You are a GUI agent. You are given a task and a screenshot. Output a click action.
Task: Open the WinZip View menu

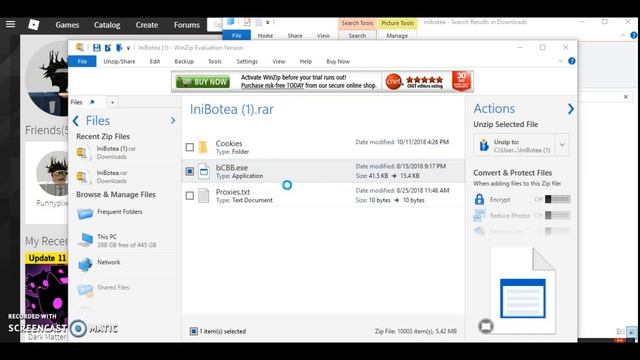pyautogui.click(x=279, y=61)
